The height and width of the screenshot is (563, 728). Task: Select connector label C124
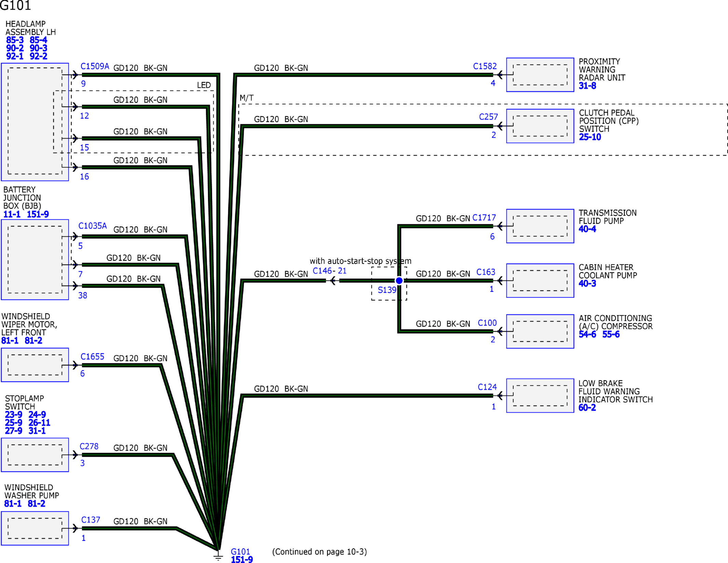[x=487, y=387]
